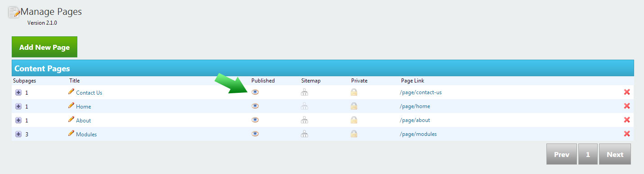
Task: Delete the Modules page with red X
Action: pyautogui.click(x=627, y=134)
